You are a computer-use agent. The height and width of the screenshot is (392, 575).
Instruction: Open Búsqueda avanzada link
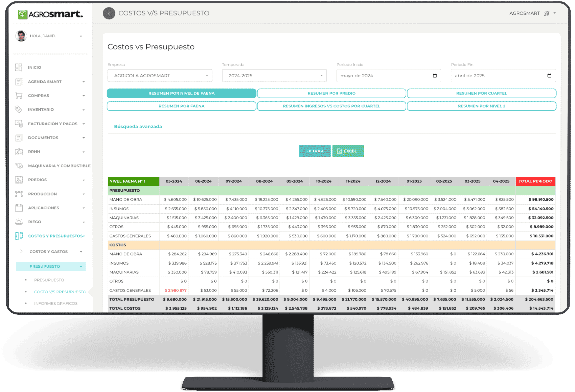[x=138, y=127]
